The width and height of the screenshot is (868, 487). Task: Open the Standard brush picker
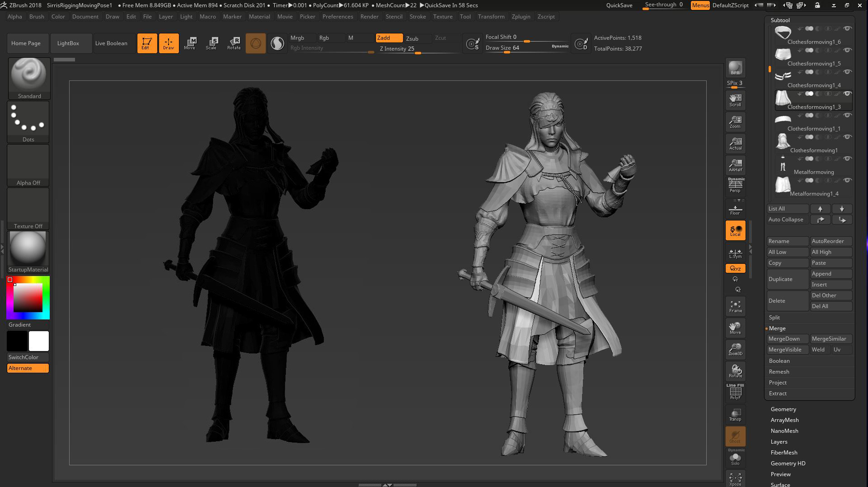[29, 78]
